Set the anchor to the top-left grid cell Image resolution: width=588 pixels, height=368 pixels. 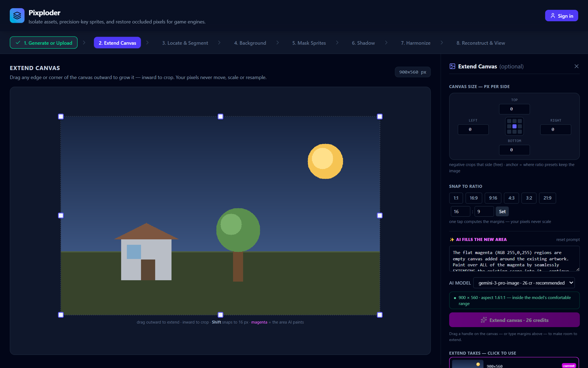point(509,121)
